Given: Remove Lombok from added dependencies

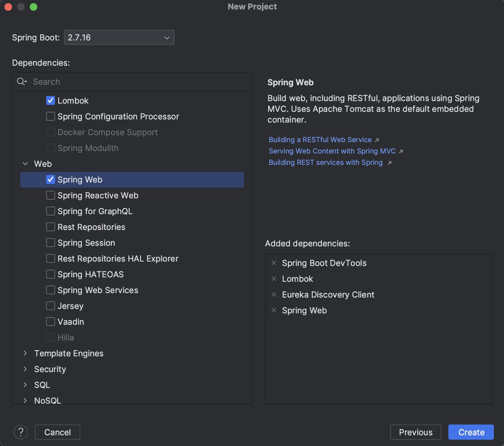Looking at the screenshot, I should (x=274, y=279).
